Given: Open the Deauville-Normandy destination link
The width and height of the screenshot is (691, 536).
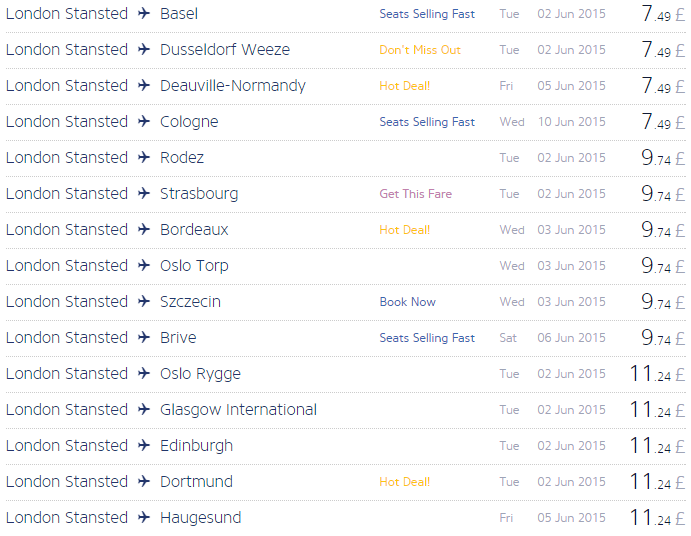Looking at the screenshot, I should [x=233, y=86].
